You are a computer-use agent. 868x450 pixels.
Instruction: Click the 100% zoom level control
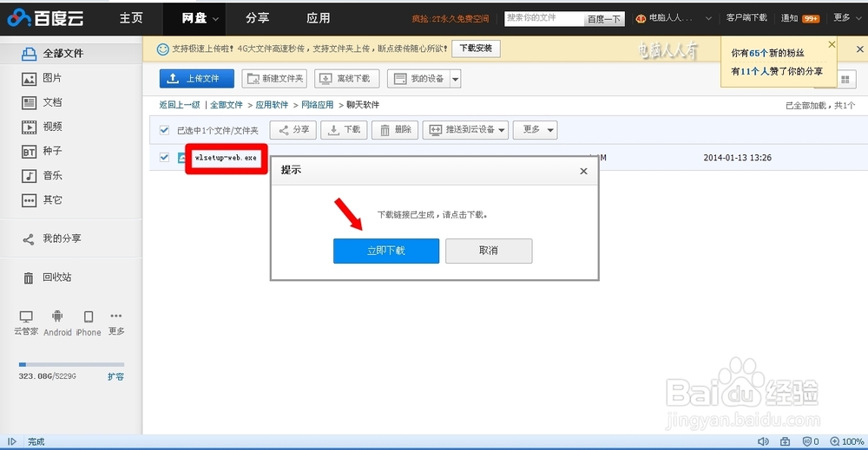pyautogui.click(x=847, y=441)
